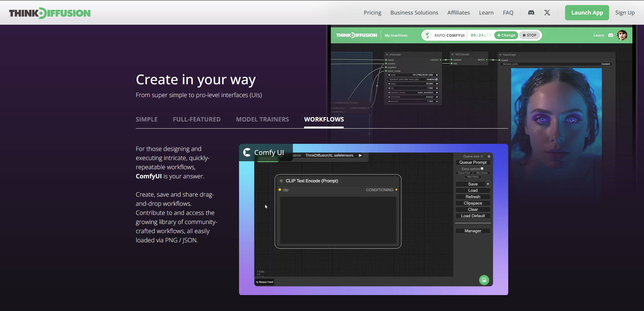Open Business Solutions in the navigation
Image resolution: width=644 pixels, height=311 pixels.
pos(414,13)
